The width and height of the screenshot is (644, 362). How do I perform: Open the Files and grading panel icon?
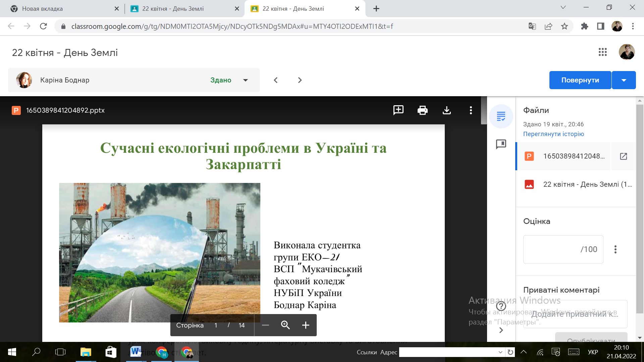tap(501, 116)
